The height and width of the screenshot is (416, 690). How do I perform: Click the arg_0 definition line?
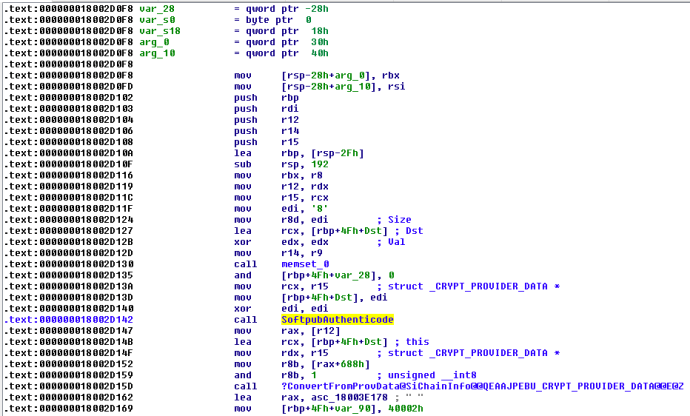click(153, 41)
